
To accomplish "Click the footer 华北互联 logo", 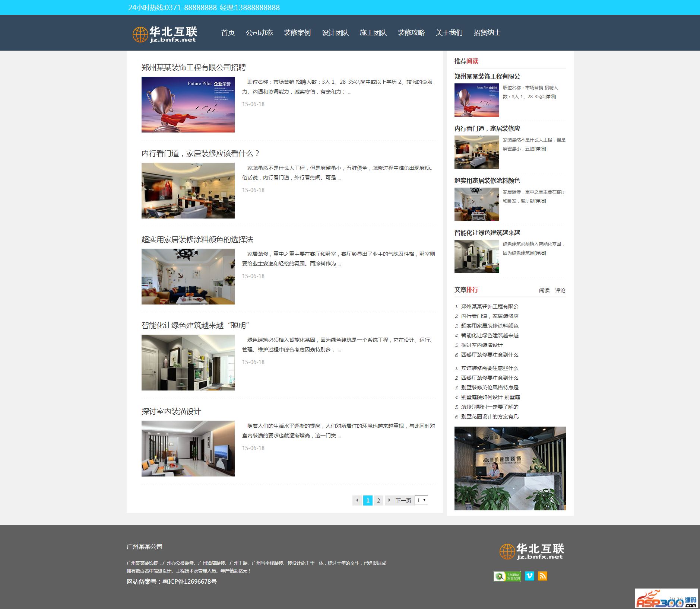I will tap(532, 551).
